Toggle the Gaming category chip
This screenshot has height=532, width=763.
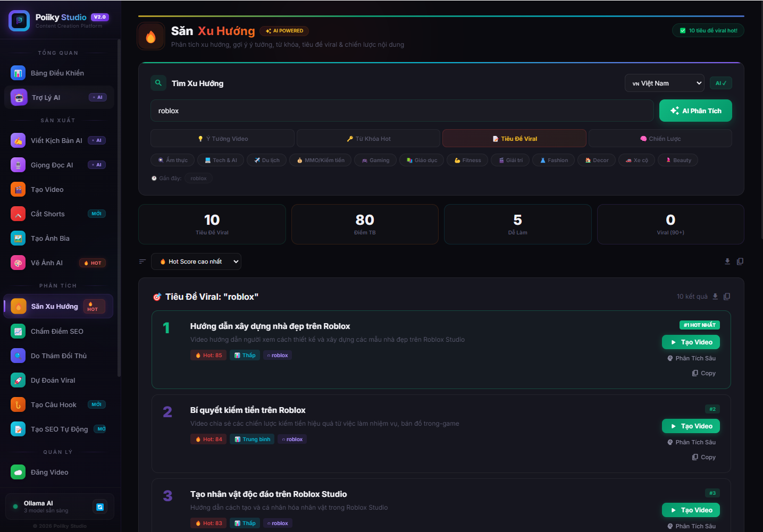pos(375,160)
